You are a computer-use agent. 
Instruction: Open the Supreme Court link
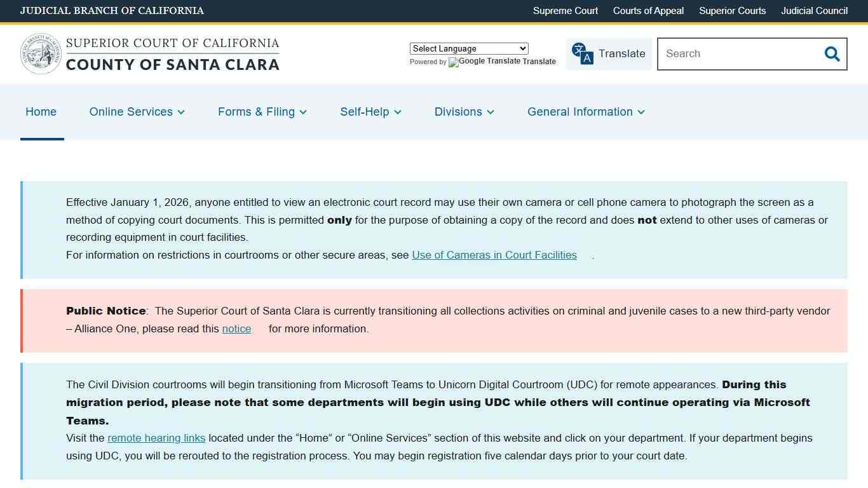coord(565,11)
